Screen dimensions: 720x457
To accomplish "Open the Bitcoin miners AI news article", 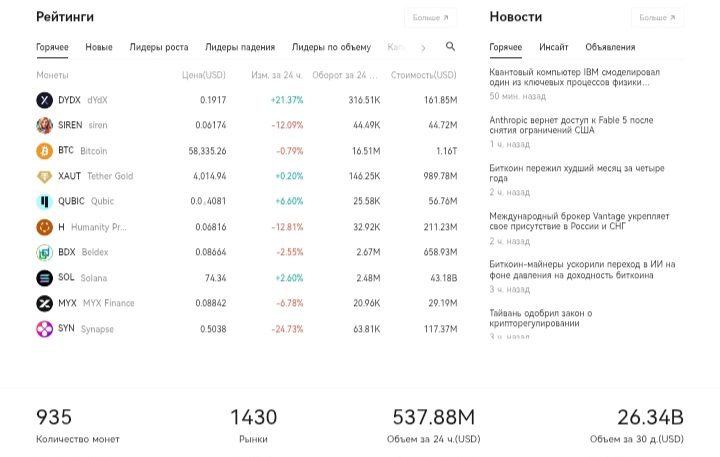I will pos(582,270).
